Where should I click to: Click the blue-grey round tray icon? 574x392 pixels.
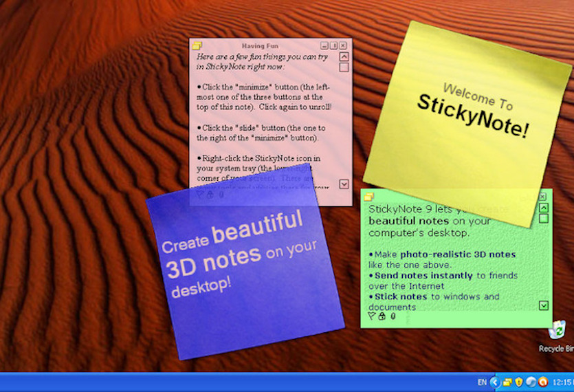[x=531, y=382]
